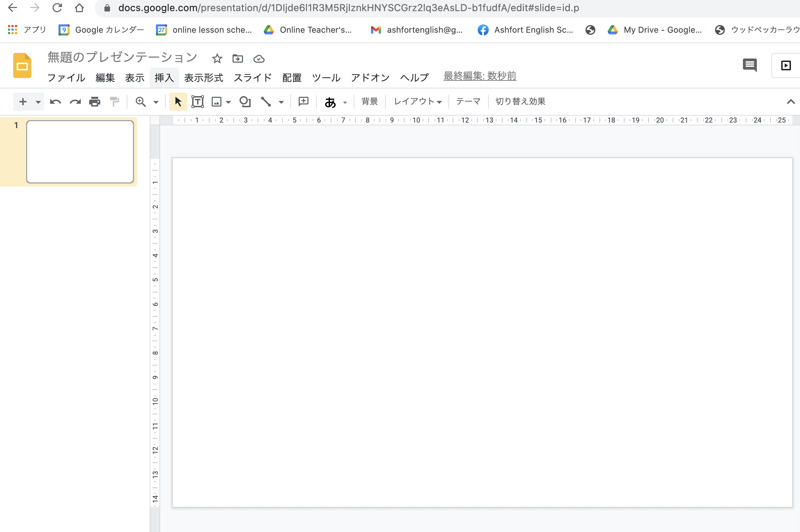Start slideshow with the present icon

pos(786,65)
